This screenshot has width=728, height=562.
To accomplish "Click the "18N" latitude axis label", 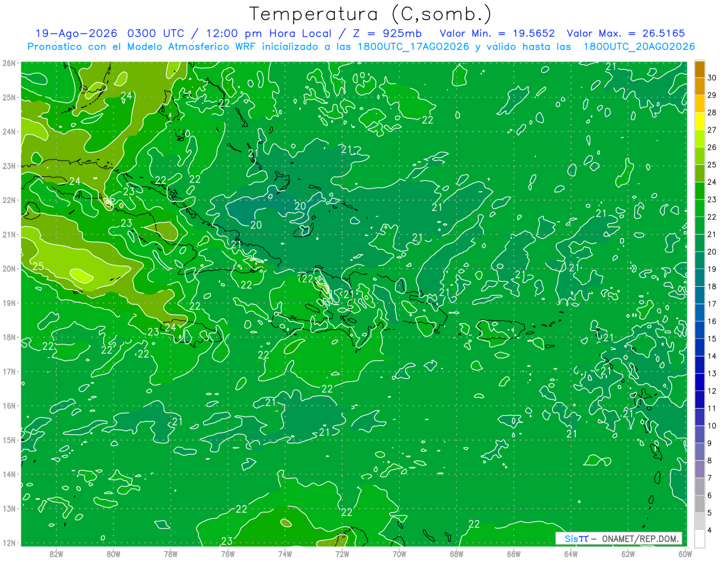I will point(8,337).
